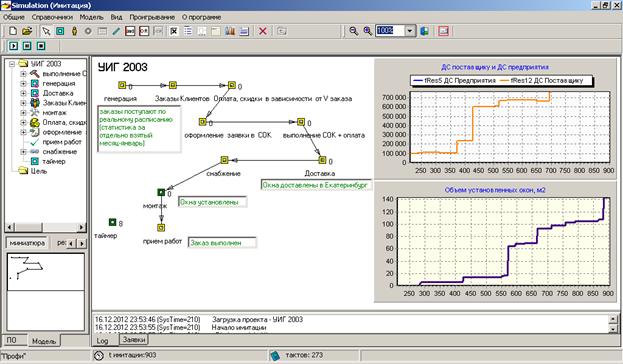Pick the green line connector tool

tap(116, 31)
